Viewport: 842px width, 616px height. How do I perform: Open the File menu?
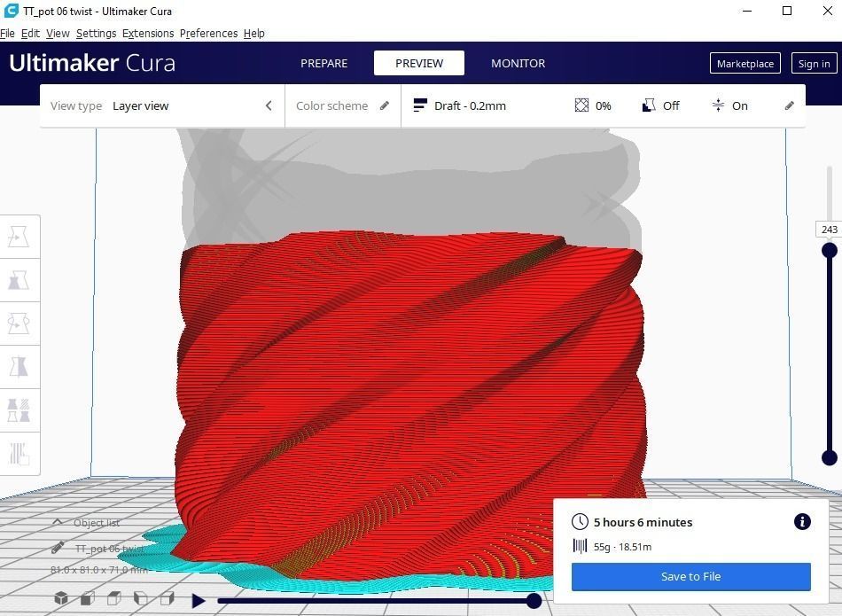[x=7, y=34]
